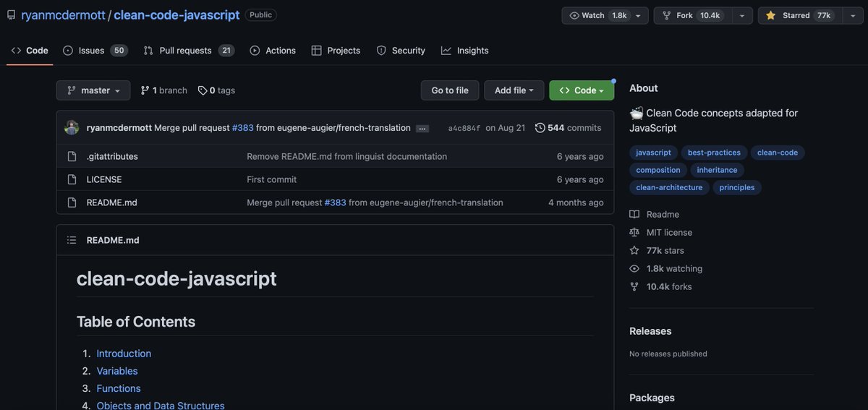Click the file icon next to .gitattributes
The image size is (868, 410).
(72, 156)
